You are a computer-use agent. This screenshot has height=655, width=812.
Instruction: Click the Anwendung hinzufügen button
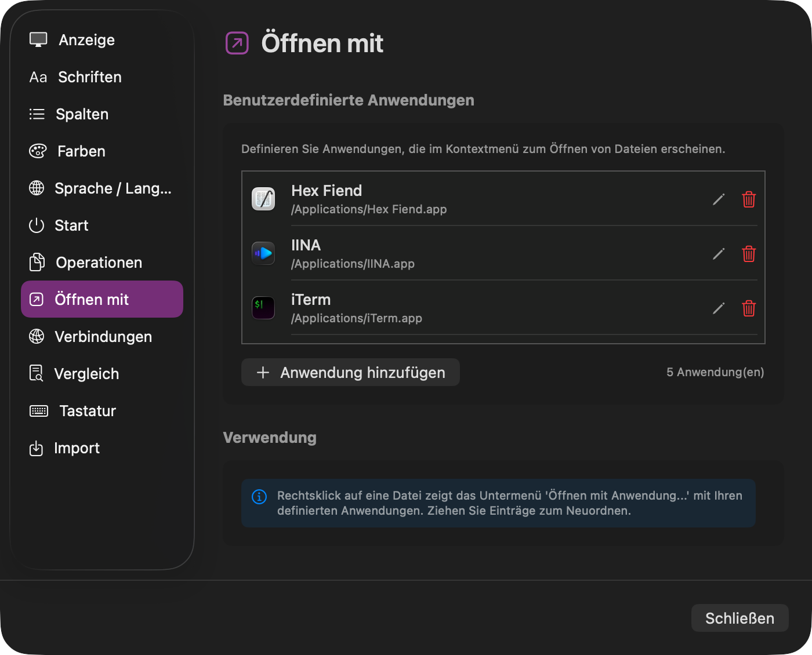[x=350, y=372]
